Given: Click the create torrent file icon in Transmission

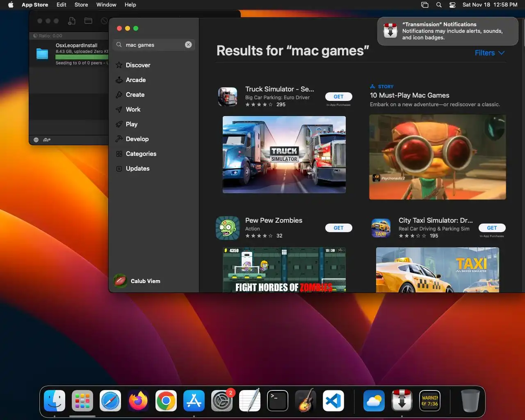Looking at the screenshot, I should pos(72,21).
